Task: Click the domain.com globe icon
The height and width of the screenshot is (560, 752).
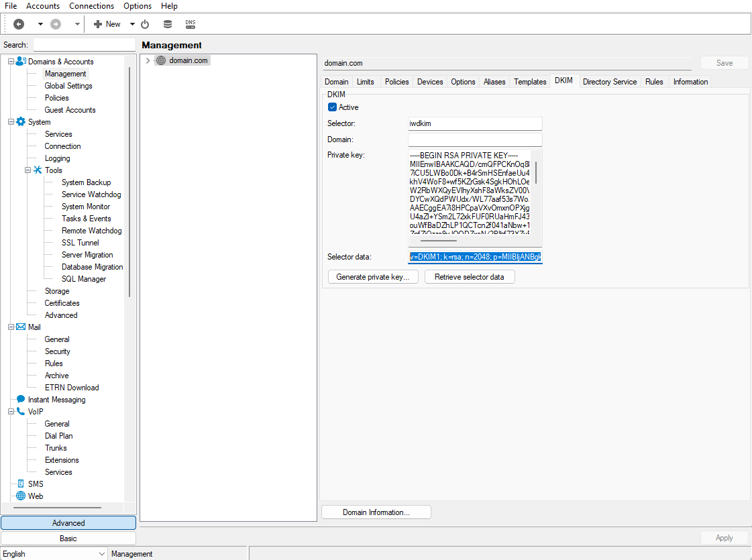Action: (161, 60)
